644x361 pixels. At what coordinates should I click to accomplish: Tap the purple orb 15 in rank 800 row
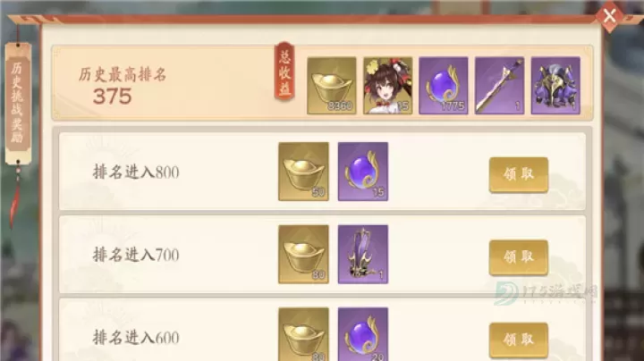coord(363,172)
